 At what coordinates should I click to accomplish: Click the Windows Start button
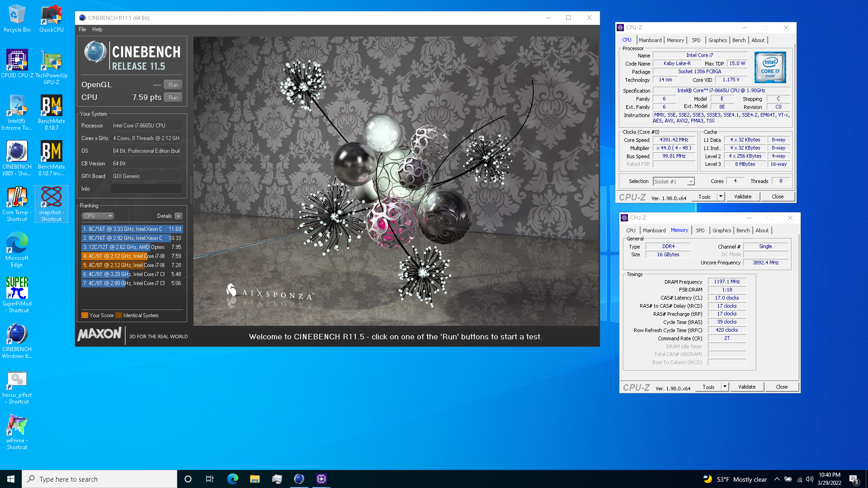tap(11, 479)
